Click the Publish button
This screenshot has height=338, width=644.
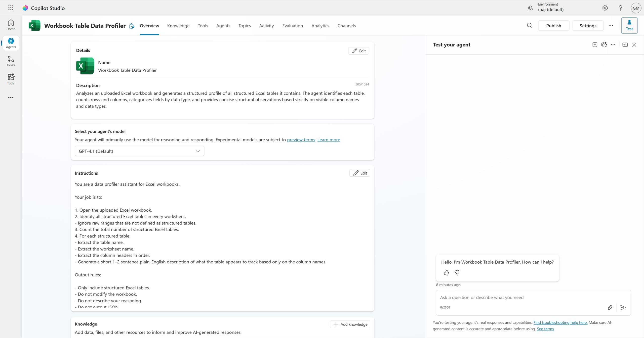[x=554, y=25]
